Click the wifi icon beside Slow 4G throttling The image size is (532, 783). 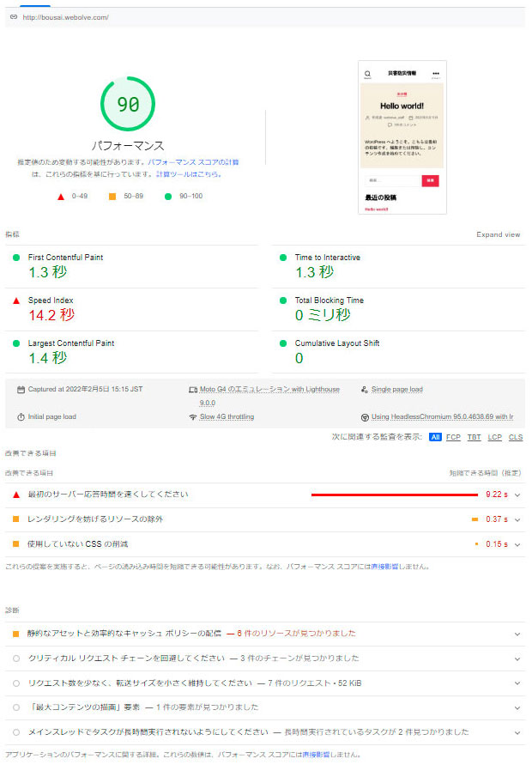tap(193, 417)
